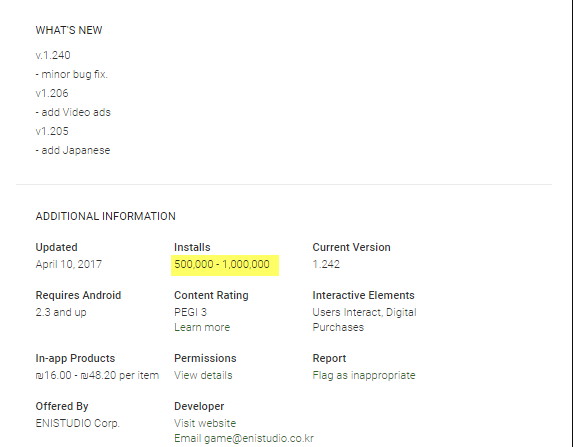Click the PEGI 3 content rating
The width and height of the screenshot is (573, 447).
click(190, 312)
